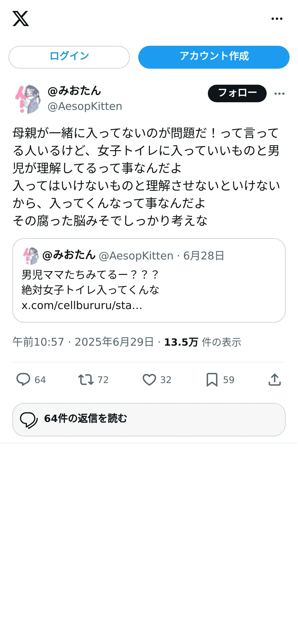
Task: Click the repost arrows icon
Action: (x=86, y=379)
